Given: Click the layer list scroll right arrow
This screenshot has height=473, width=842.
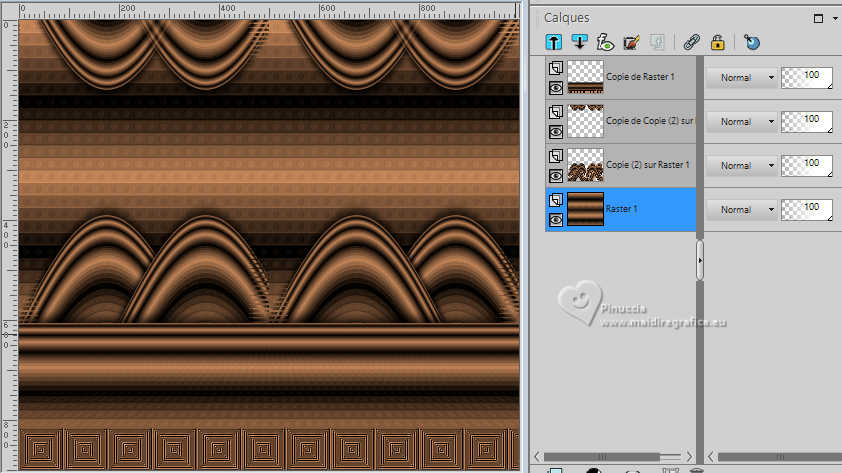Looking at the screenshot, I should pyautogui.click(x=689, y=456).
